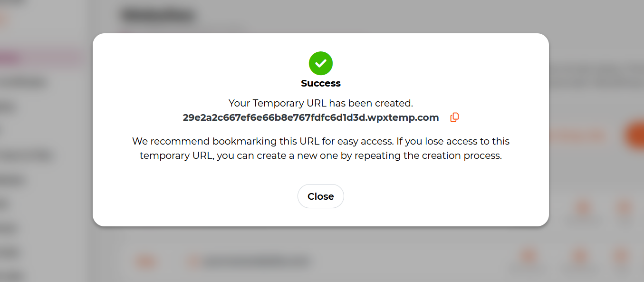Click the blurred site name in the bottom row
644x282 pixels.
(x=257, y=261)
